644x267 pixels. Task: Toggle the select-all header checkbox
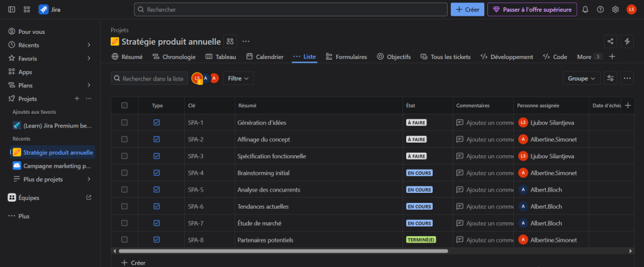[125, 106]
